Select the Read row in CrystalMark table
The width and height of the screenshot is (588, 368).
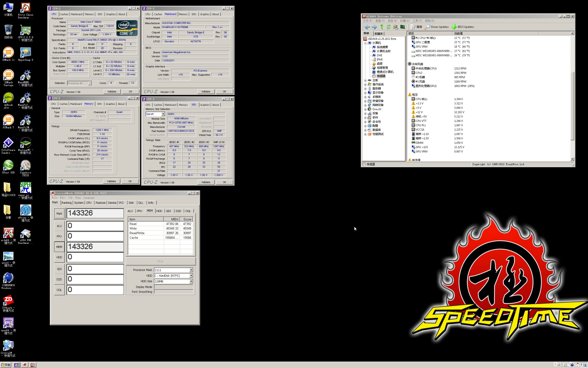(161, 224)
